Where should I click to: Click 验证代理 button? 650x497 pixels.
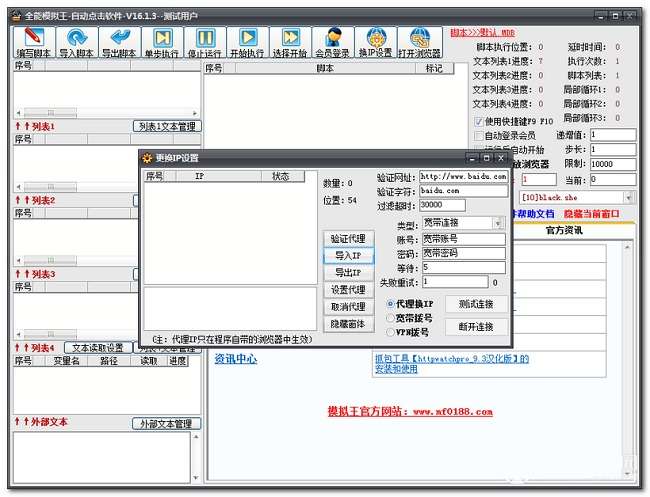pyautogui.click(x=348, y=239)
